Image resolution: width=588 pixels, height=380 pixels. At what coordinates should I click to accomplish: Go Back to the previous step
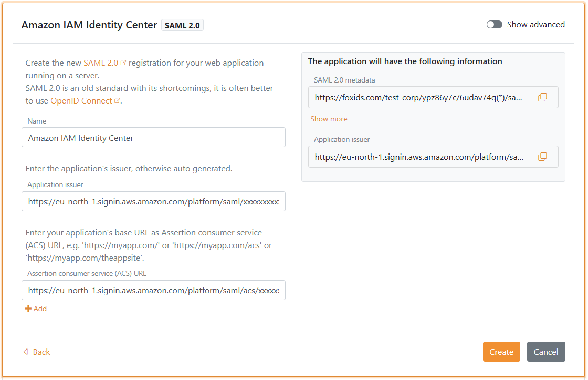click(x=41, y=352)
